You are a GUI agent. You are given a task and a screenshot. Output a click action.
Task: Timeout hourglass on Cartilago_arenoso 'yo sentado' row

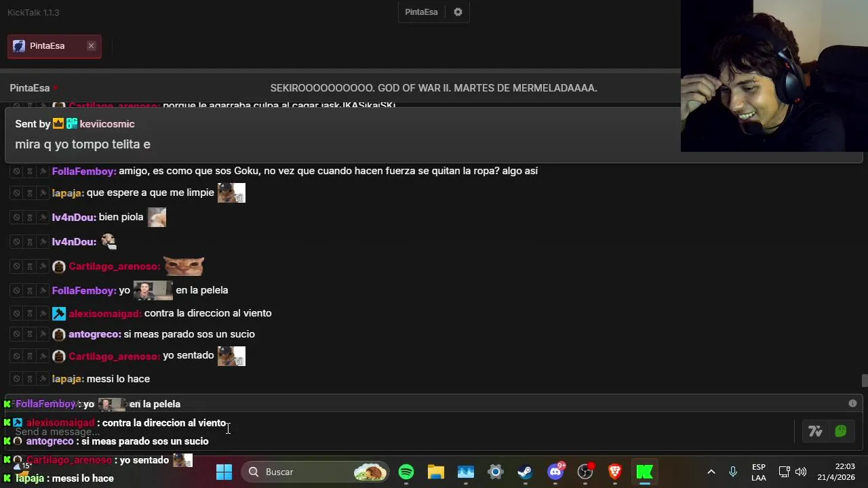click(30, 356)
